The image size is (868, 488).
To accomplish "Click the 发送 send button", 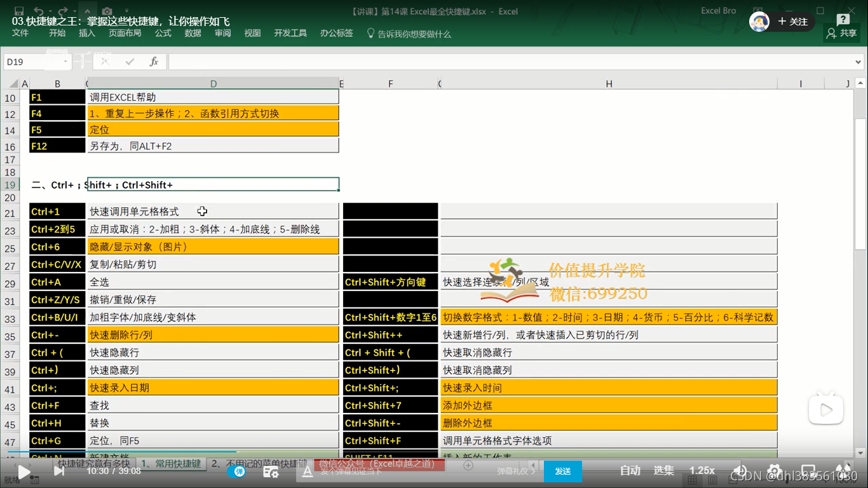I will [562, 471].
